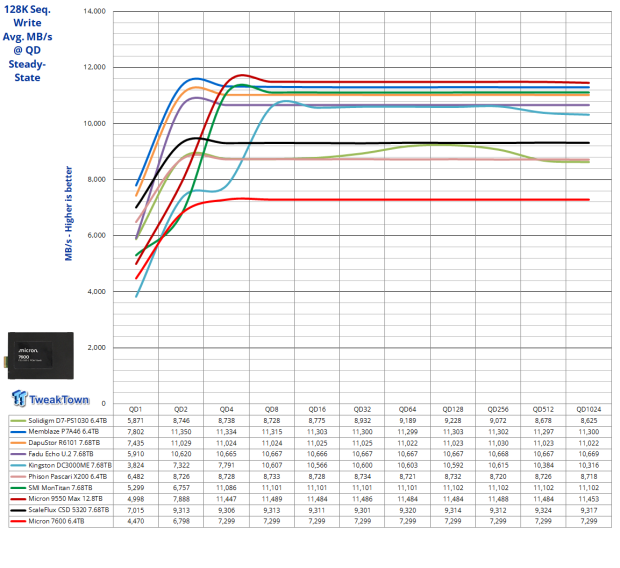Click the 'Fadu Echo U.2 7.68TB' row label
620x568 pixels.
tap(61, 454)
